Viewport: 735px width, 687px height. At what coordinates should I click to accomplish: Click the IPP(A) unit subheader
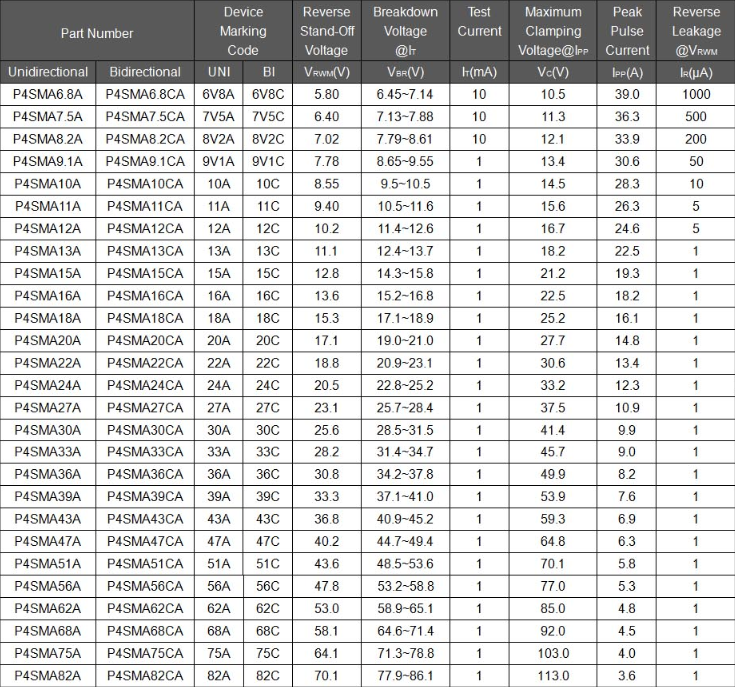(x=627, y=73)
